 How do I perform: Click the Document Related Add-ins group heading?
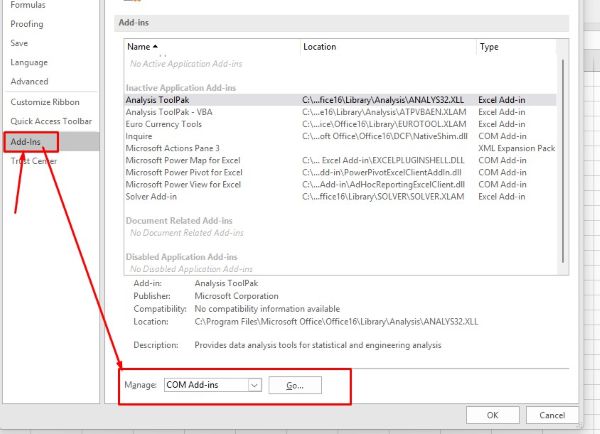tap(179, 221)
